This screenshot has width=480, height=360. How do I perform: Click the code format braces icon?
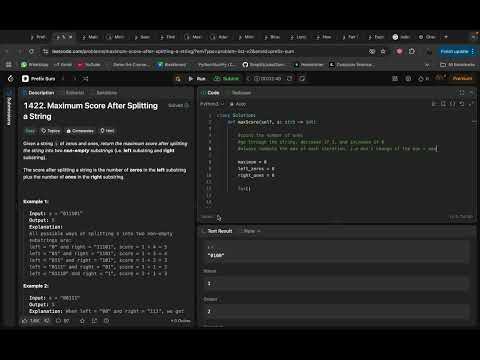point(452,104)
